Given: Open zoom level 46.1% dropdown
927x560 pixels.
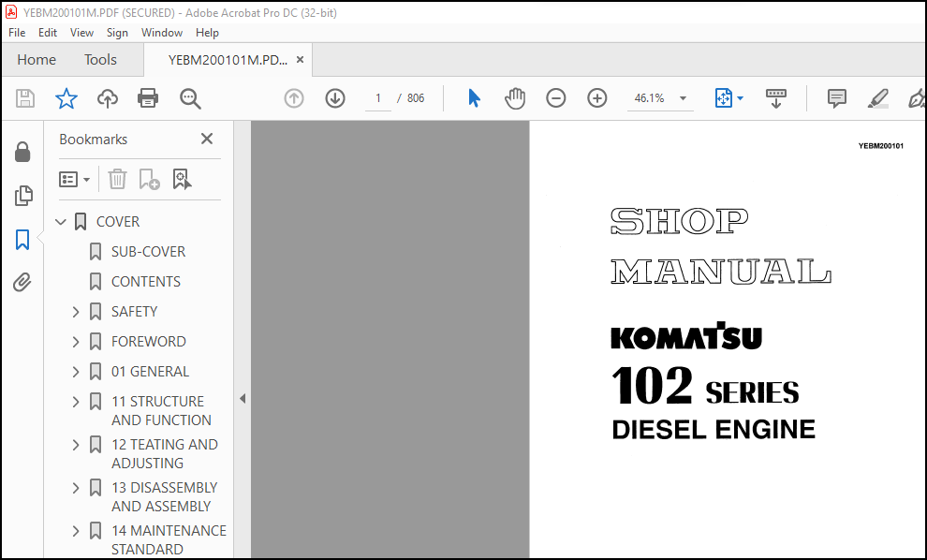Looking at the screenshot, I should click(683, 98).
